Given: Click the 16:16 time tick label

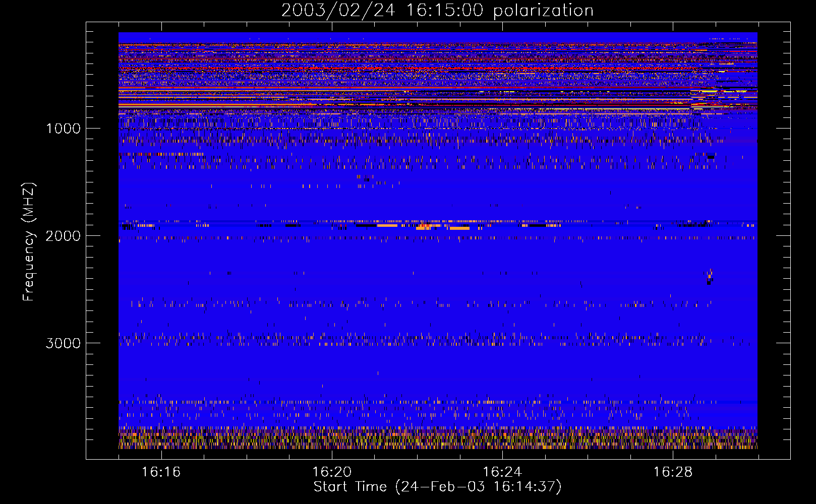Looking at the screenshot, I should coord(161,472).
